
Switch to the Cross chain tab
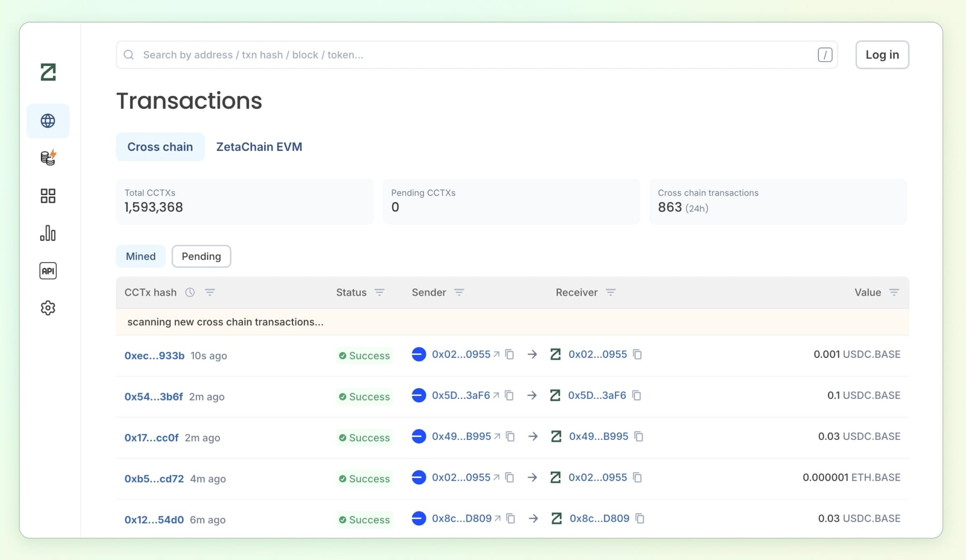click(x=160, y=147)
